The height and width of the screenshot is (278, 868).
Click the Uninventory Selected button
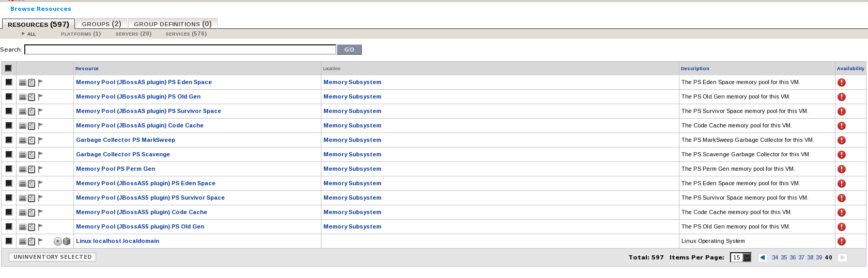tap(52, 257)
